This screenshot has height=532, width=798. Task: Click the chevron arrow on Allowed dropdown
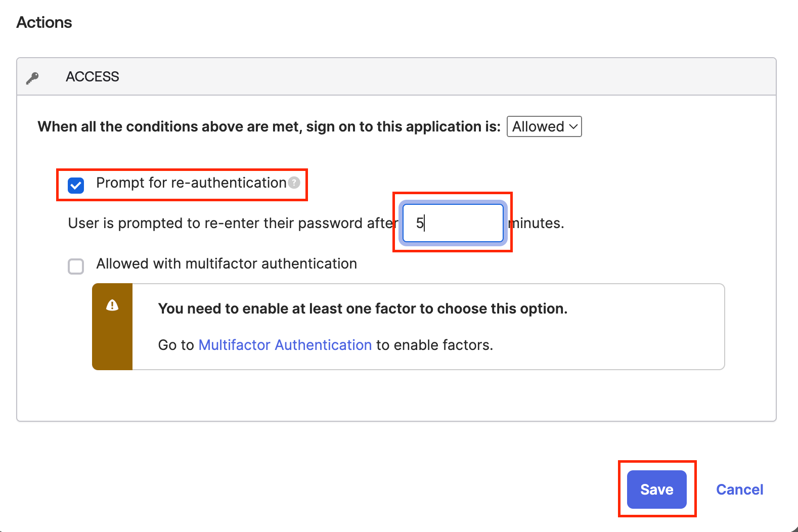[x=573, y=126]
